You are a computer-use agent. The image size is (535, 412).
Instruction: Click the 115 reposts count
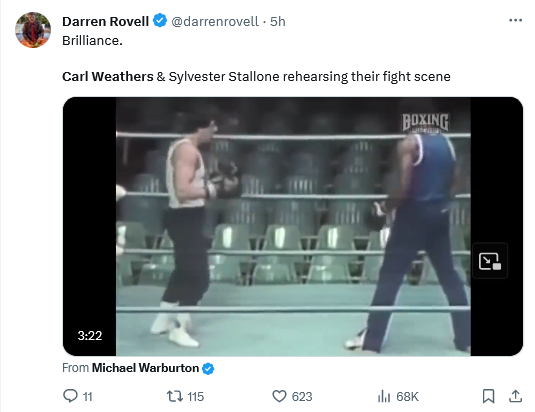coord(196,397)
